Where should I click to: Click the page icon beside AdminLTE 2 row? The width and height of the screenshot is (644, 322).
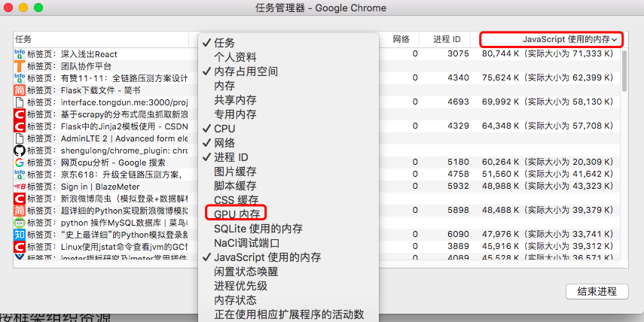click(20, 138)
